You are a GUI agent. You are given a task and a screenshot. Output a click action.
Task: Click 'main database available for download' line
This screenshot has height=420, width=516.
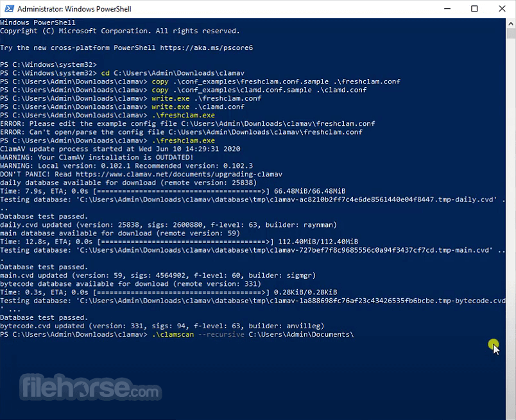click(x=120, y=233)
